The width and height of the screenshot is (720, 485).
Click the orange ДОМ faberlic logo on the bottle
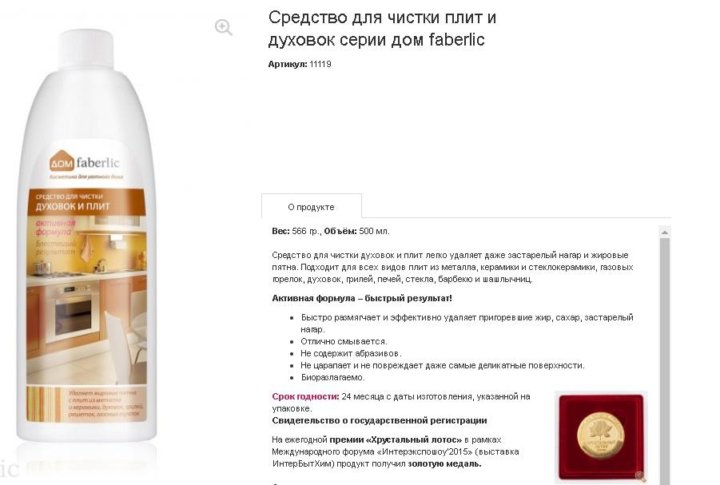[x=84, y=162]
